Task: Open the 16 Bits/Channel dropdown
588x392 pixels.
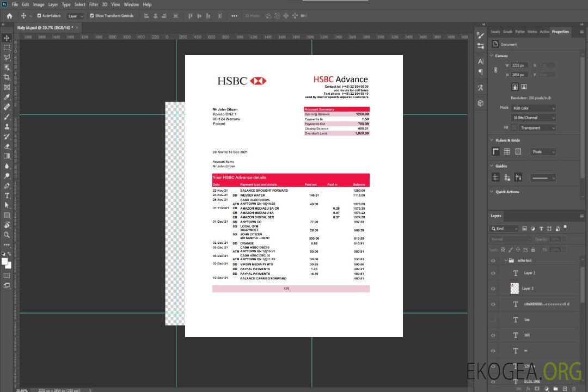Action: tap(533, 118)
